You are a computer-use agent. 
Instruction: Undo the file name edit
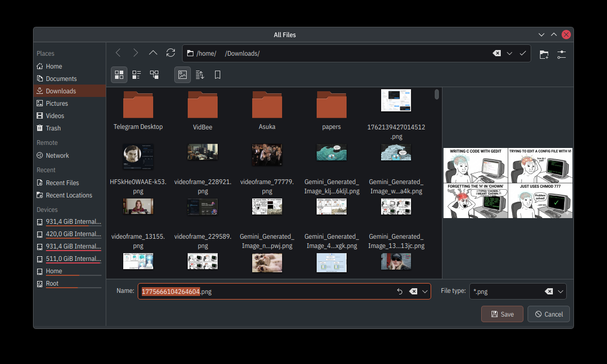point(400,291)
